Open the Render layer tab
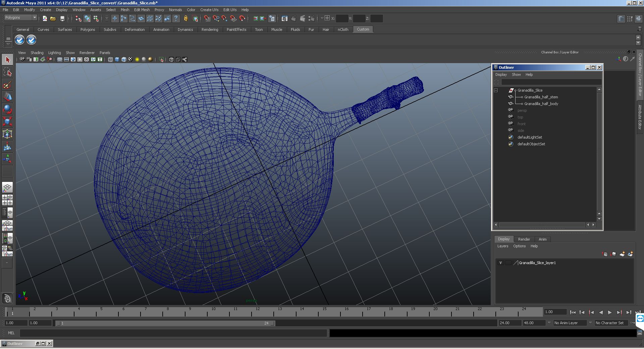The image size is (644, 349). pyautogui.click(x=524, y=239)
